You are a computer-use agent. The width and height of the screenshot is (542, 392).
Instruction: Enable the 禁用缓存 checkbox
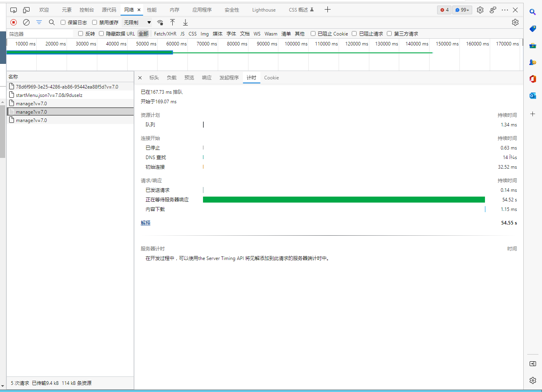(95, 22)
